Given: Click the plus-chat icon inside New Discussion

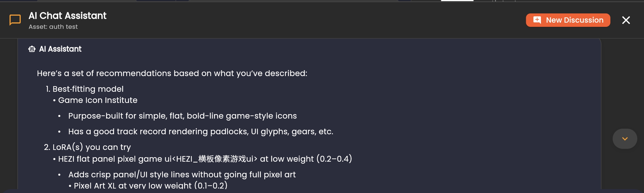Looking at the screenshot, I should (537, 20).
